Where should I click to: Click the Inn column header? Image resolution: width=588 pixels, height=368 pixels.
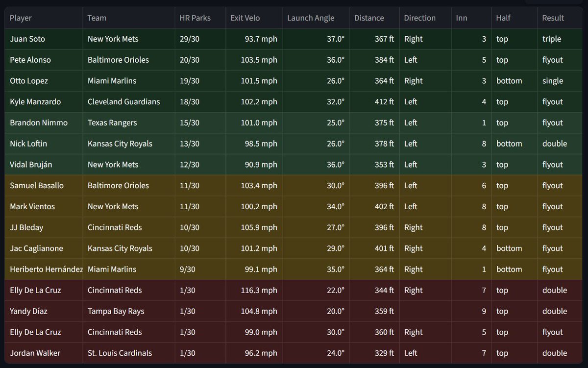click(471, 18)
